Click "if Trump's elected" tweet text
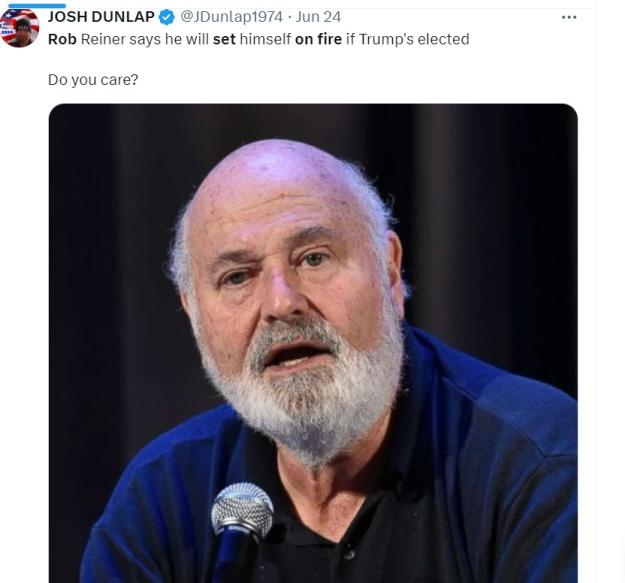 tap(408, 39)
